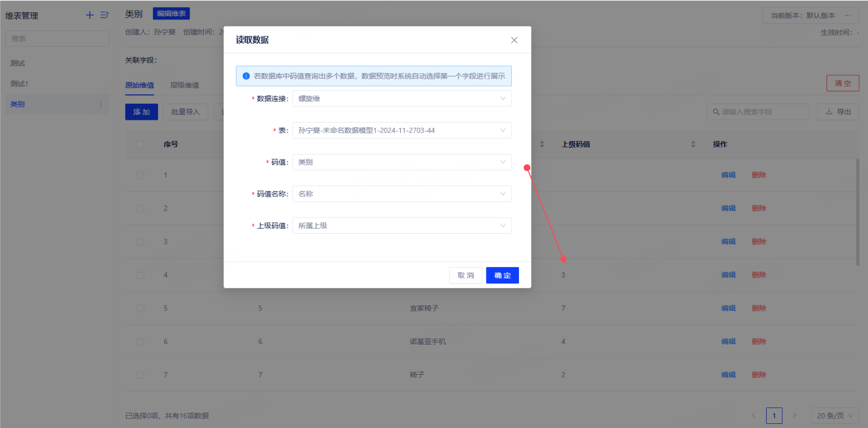
Task: Click the 请输入搜索字段 search field
Action: coord(761,112)
